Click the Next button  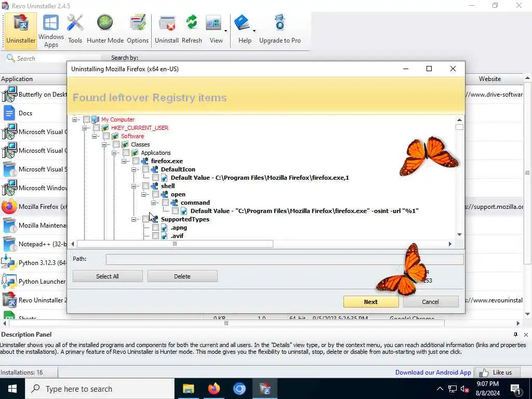(371, 302)
